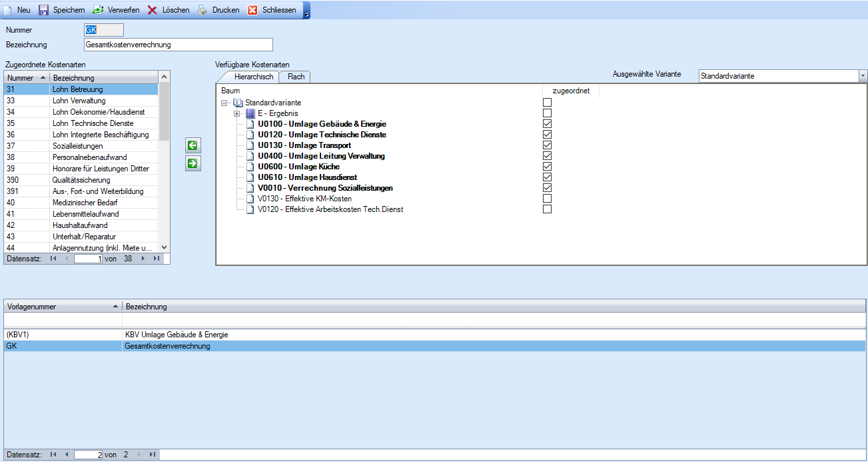
Task: Uncheck U0120 Umlage Technische Dienste
Action: 548,135
